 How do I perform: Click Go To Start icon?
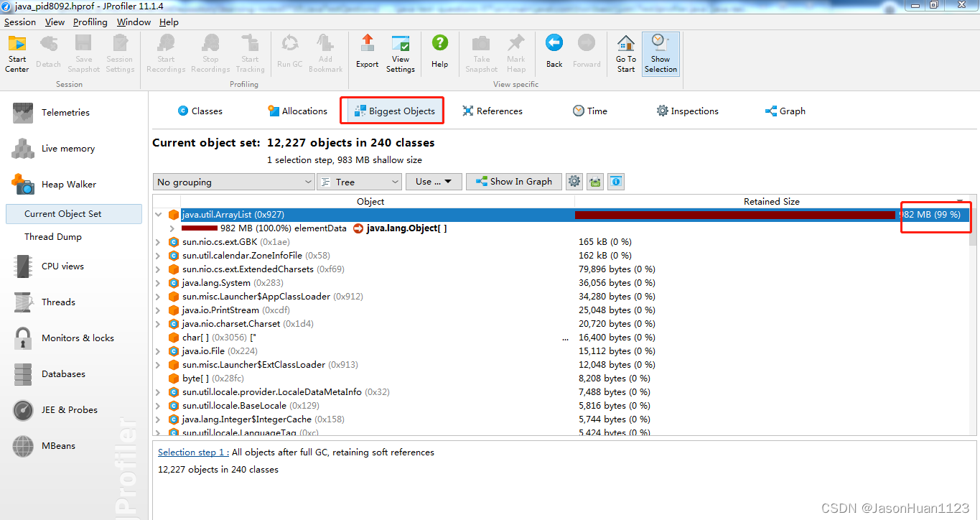coord(626,54)
